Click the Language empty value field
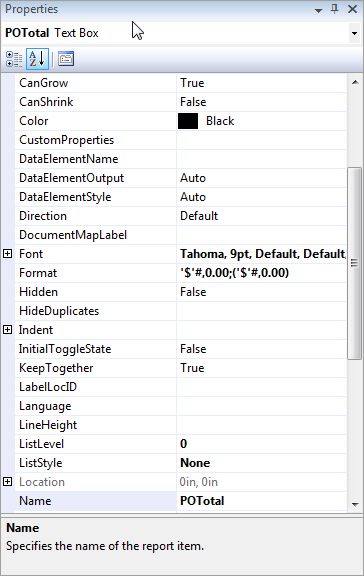 262,406
